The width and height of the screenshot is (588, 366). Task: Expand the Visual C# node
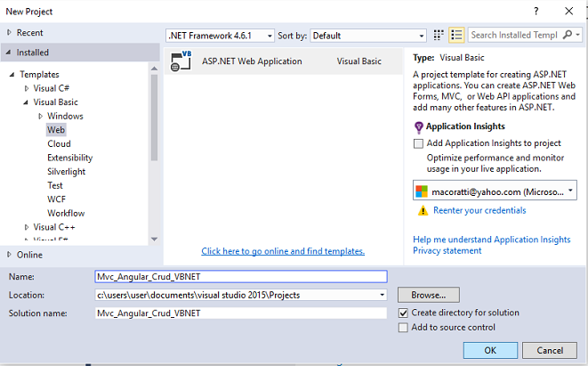[27, 88]
